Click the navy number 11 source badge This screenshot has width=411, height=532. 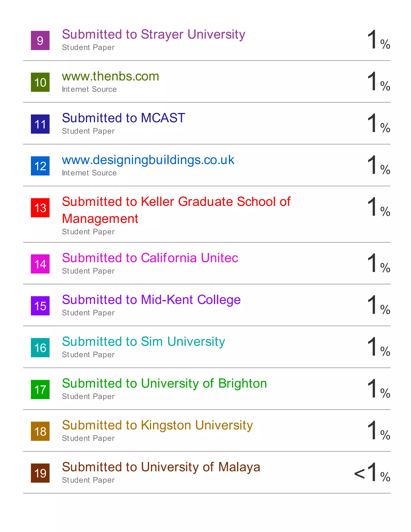click(x=40, y=124)
